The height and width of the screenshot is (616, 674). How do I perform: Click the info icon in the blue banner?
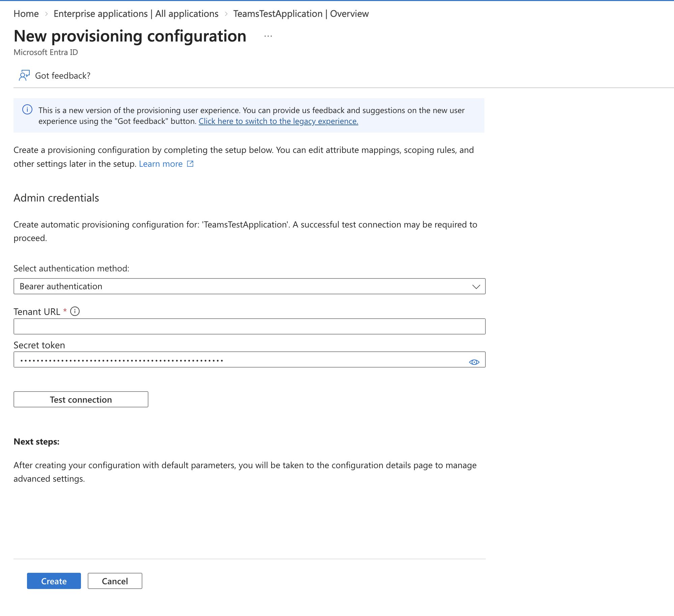pos(27,110)
